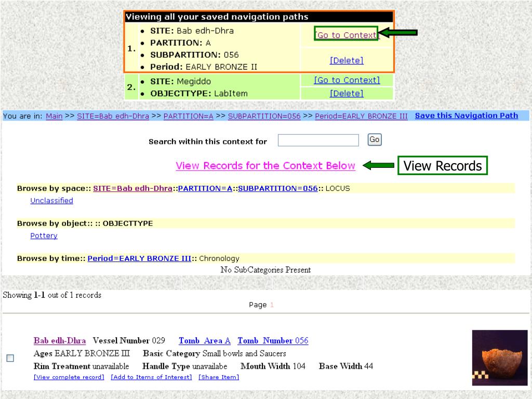Image resolution: width=532 pixels, height=399 pixels.
Task: Open Go to Context for Megiddo path
Action: (347, 80)
